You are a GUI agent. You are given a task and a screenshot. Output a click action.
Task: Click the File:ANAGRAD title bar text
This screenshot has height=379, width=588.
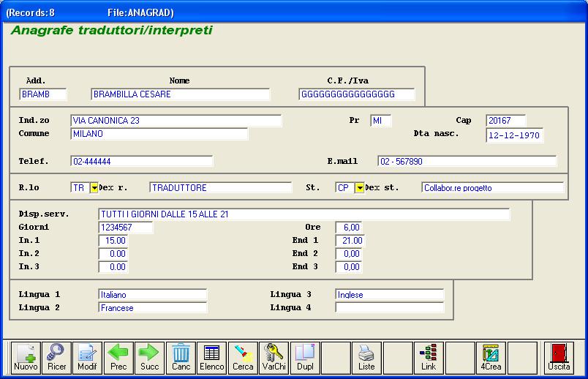pos(140,12)
